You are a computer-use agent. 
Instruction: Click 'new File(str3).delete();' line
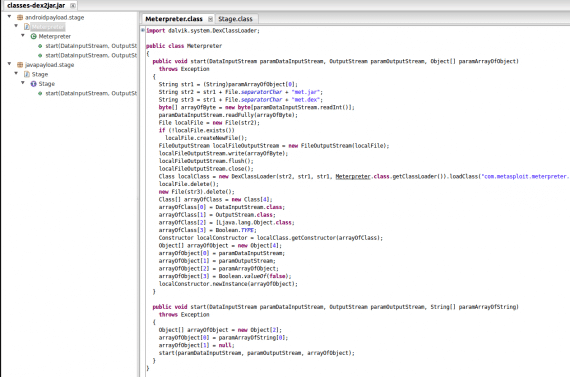[197, 192]
